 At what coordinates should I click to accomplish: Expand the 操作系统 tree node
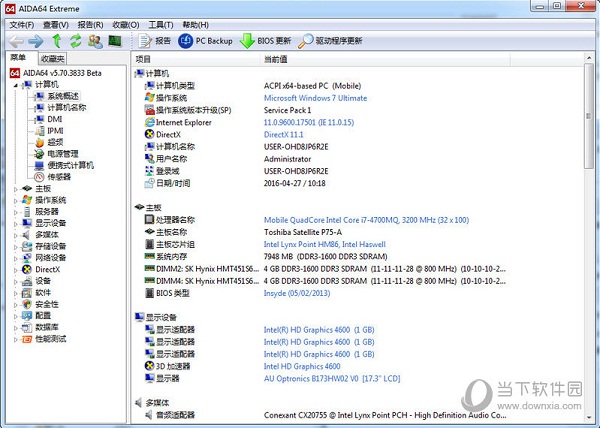[x=16, y=200]
